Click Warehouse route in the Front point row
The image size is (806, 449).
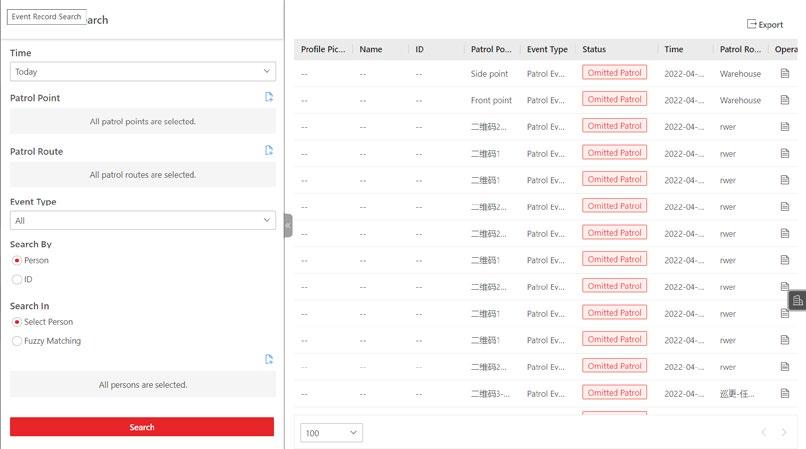click(740, 100)
